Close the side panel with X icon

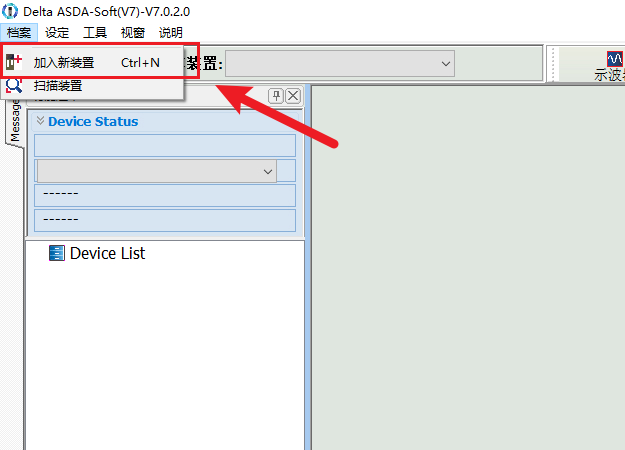pyautogui.click(x=293, y=96)
